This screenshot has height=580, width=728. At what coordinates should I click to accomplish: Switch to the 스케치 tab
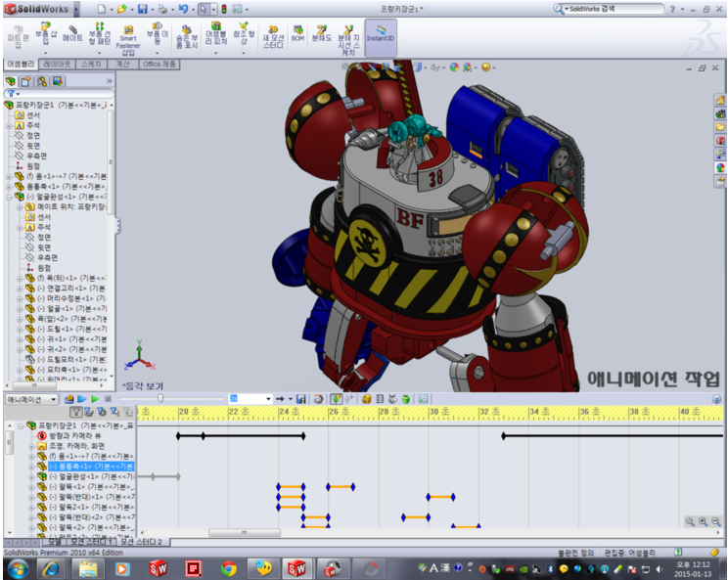(91, 64)
